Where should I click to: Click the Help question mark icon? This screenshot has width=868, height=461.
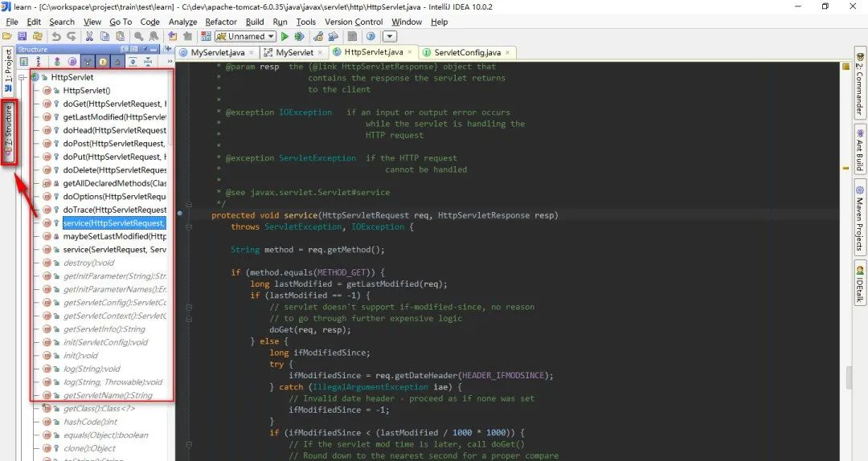tap(371, 36)
